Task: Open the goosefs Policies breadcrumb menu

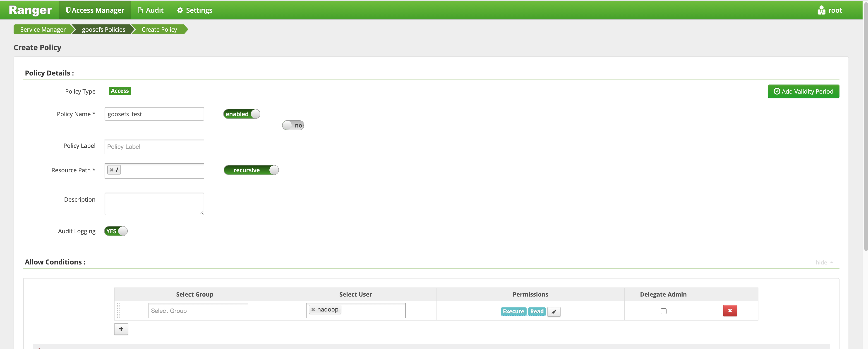Action: [x=103, y=29]
